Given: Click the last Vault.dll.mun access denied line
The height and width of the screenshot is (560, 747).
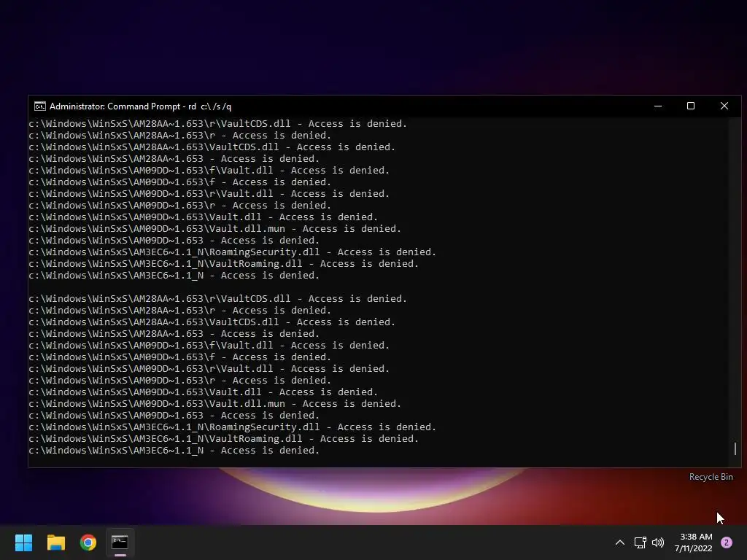Looking at the screenshot, I should pos(215,403).
